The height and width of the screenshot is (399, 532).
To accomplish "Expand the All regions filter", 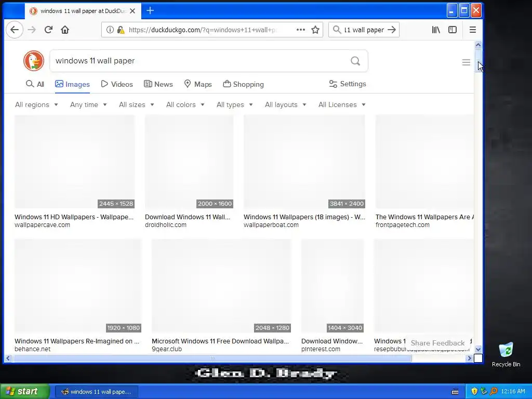I will click(36, 104).
